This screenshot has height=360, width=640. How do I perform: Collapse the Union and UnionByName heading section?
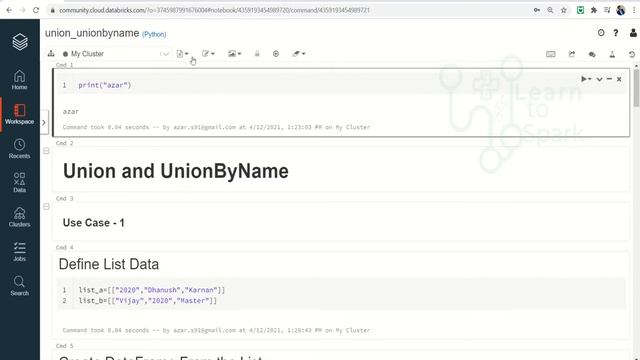tap(46, 151)
